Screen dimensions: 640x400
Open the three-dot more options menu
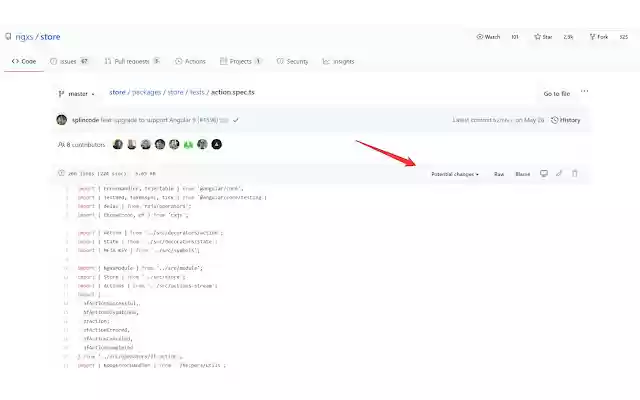pos(584,91)
